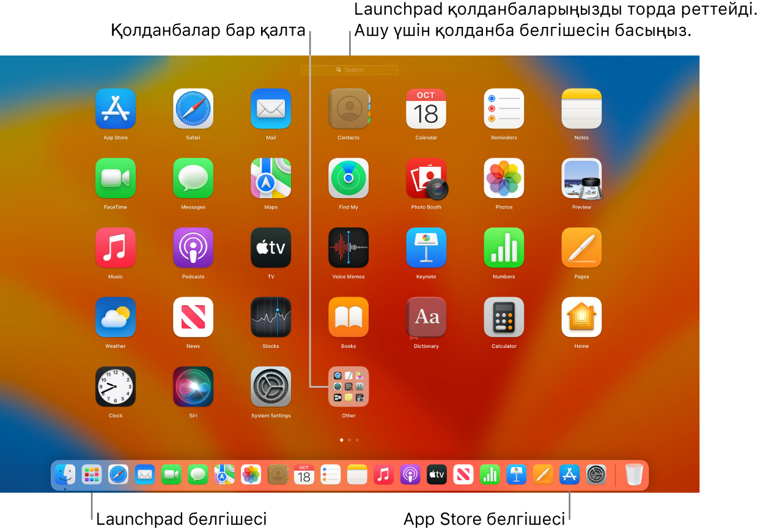The height and width of the screenshot is (532, 763).
Task: Open Home app
Action: [581, 317]
